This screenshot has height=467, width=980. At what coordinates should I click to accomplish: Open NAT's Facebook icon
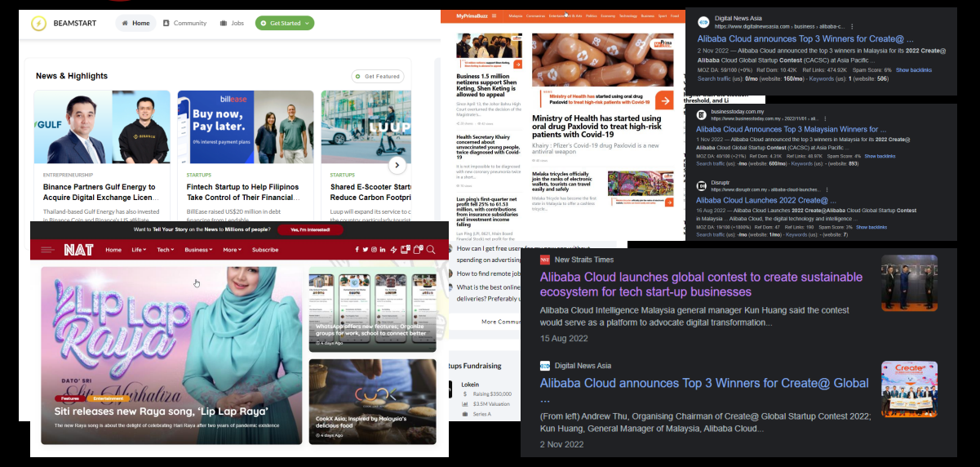[357, 250]
